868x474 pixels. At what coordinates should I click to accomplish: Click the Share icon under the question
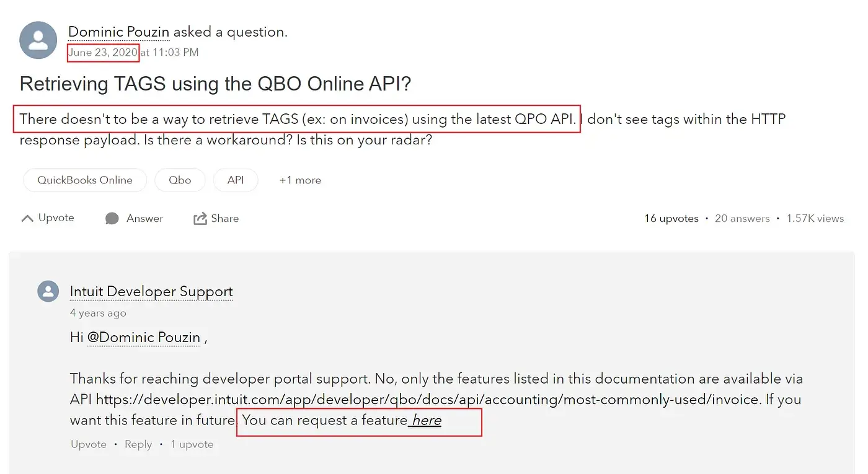coord(200,218)
